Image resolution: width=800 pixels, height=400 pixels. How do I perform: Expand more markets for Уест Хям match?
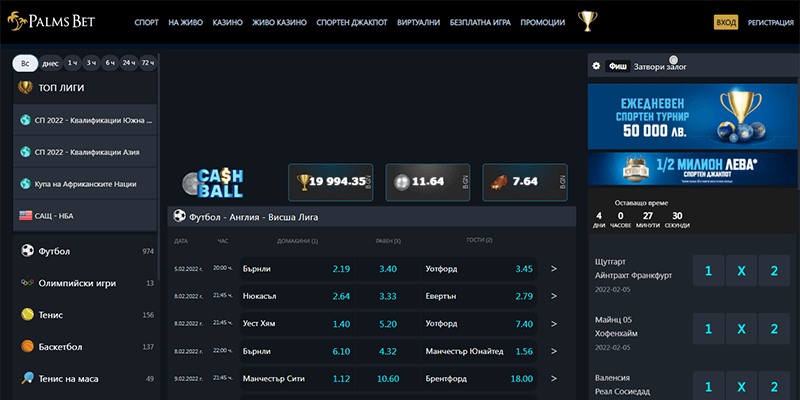(x=554, y=323)
